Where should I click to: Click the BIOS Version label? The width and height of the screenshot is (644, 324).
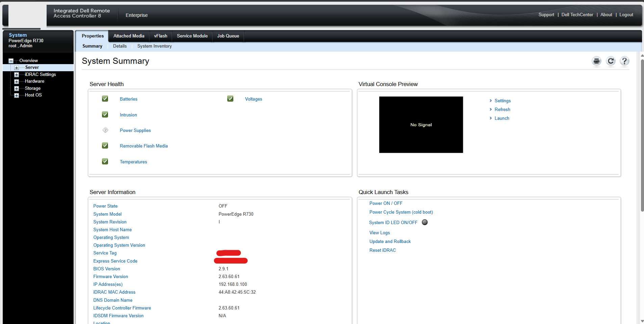tap(106, 269)
